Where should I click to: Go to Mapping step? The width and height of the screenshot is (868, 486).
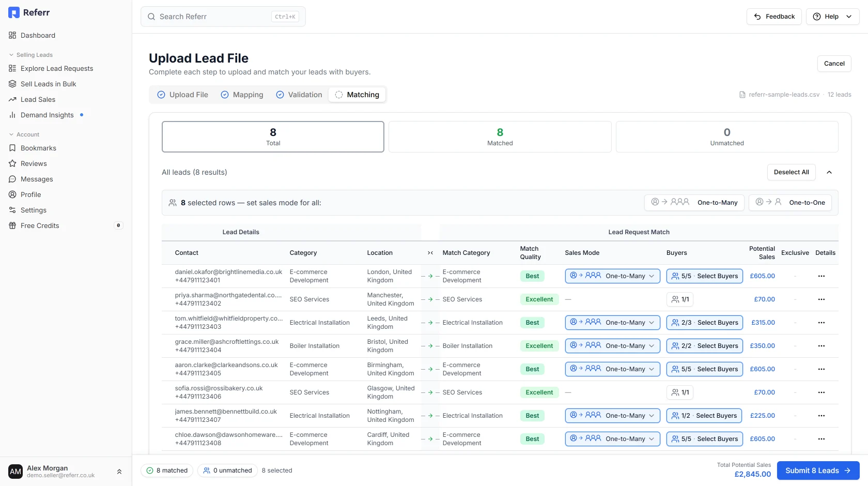pos(242,95)
